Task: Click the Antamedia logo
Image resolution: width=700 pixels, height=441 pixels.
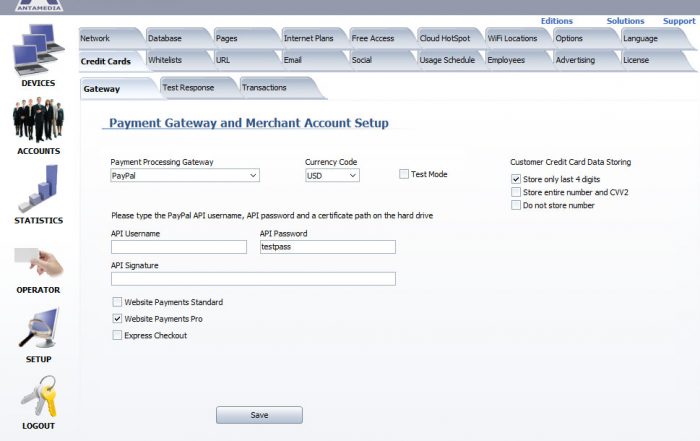Action: pyautogui.click(x=39, y=6)
